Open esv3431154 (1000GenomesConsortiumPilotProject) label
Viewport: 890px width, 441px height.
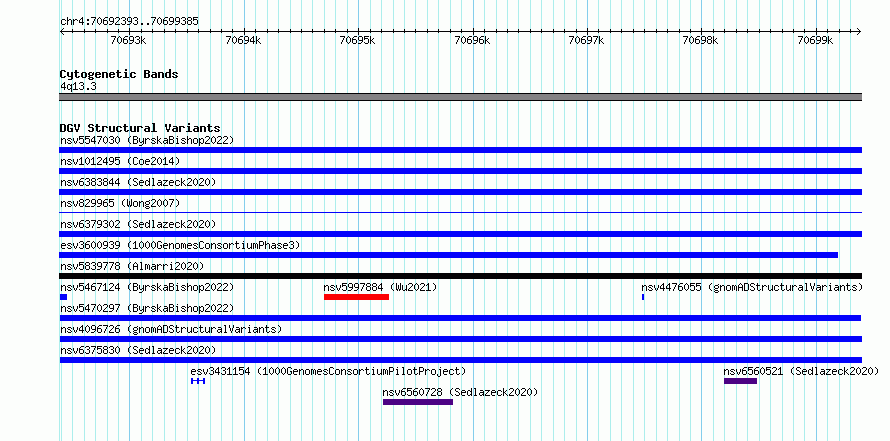point(328,371)
